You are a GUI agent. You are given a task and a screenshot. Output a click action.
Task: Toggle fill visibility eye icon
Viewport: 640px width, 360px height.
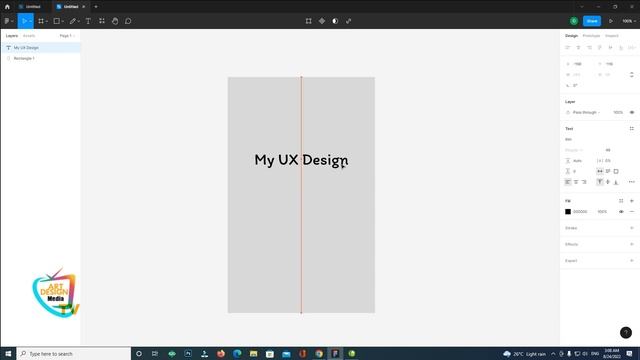(621, 211)
